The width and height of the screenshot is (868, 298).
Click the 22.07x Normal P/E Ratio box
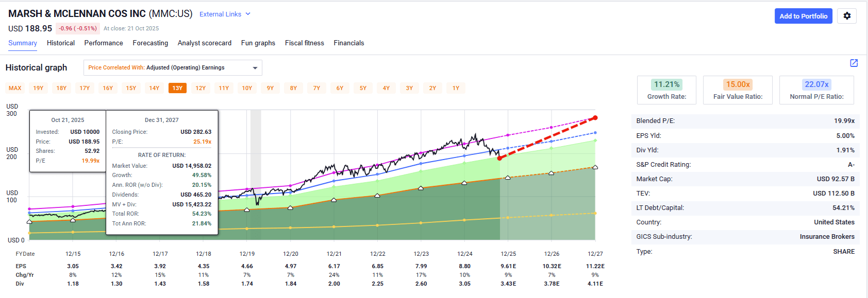click(x=816, y=90)
